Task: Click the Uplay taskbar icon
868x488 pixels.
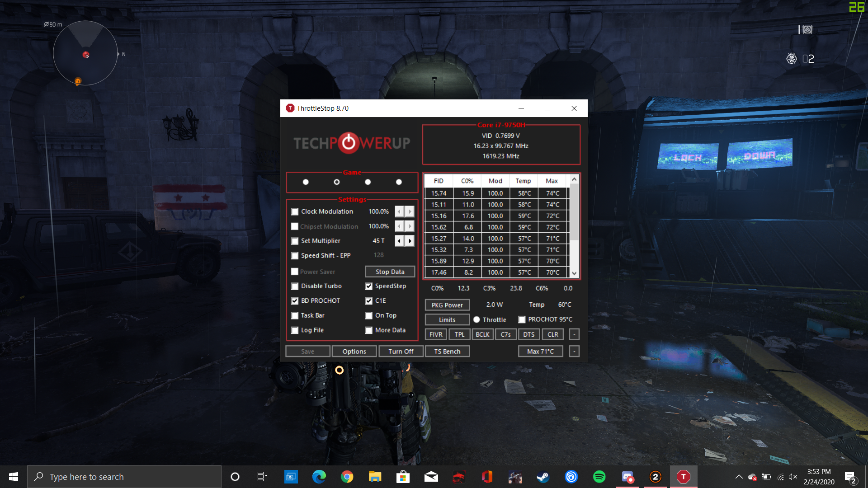Action: coord(571,477)
